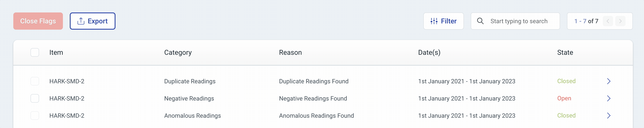Select the Open state in Negative Readings row
This screenshot has width=644, height=128.
pos(564,99)
